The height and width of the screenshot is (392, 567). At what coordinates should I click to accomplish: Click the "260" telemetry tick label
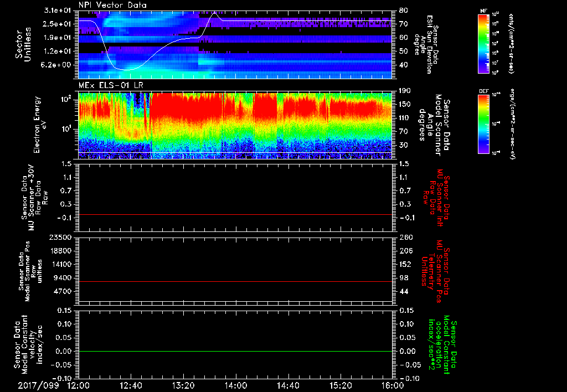tap(405, 238)
